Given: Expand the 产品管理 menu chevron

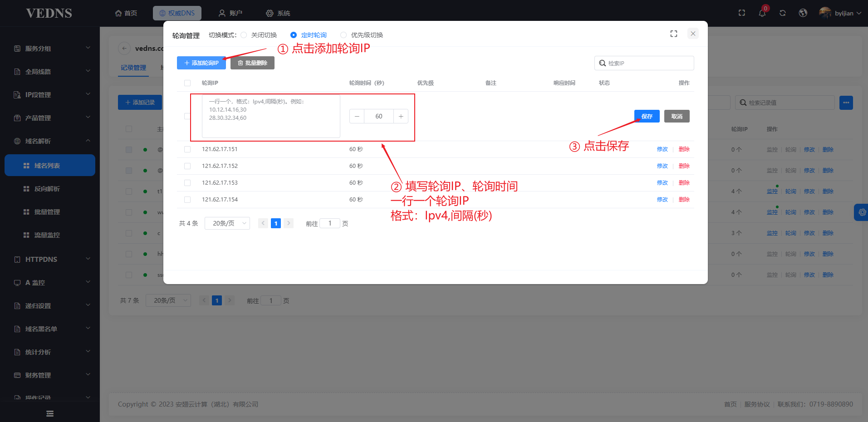Looking at the screenshot, I should 88,117.
